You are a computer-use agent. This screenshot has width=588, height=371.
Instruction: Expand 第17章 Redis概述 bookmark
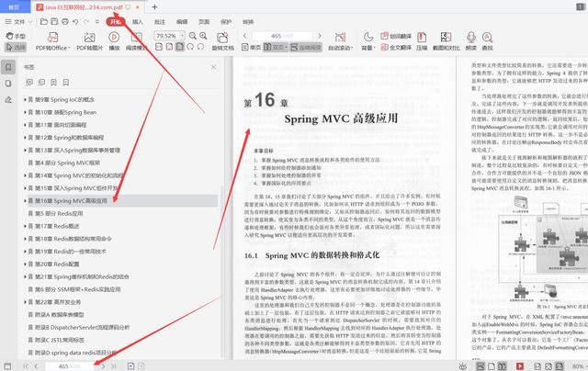point(25,226)
